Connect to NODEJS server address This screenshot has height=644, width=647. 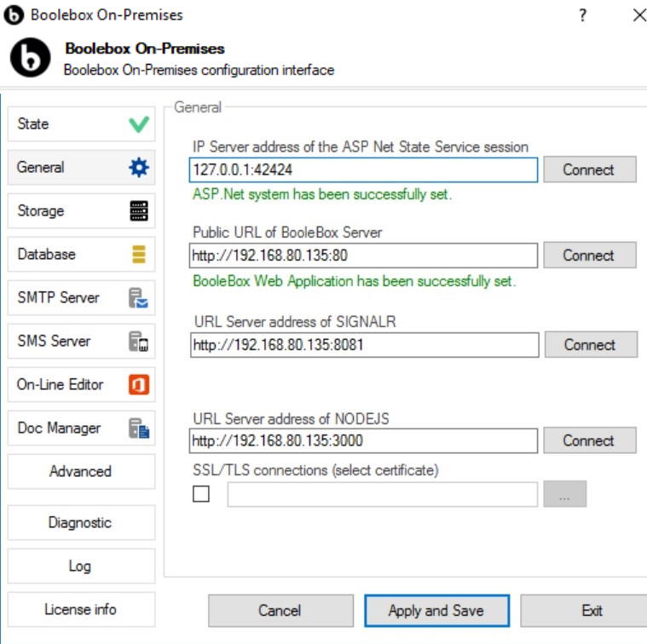(590, 440)
